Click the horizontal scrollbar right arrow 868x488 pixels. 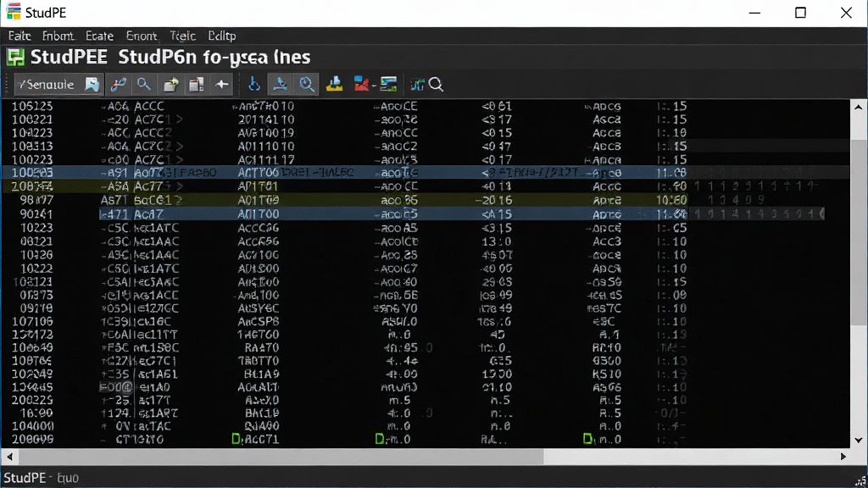843,457
